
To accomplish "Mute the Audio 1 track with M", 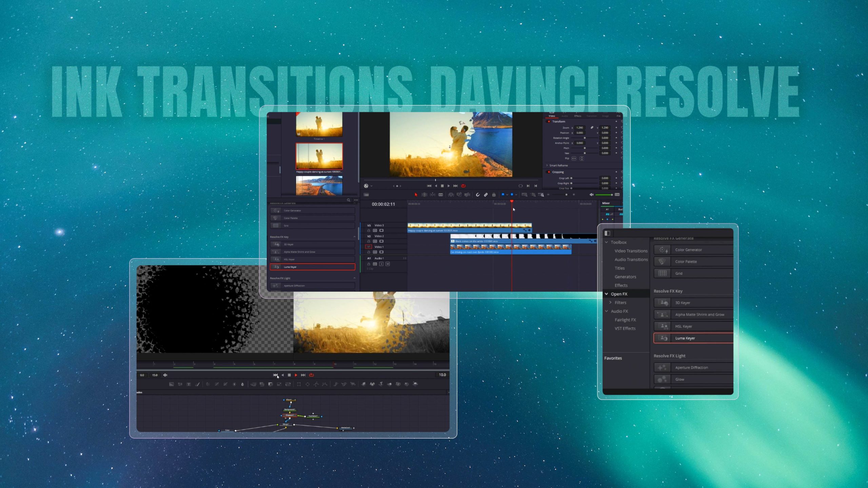I will point(388,264).
